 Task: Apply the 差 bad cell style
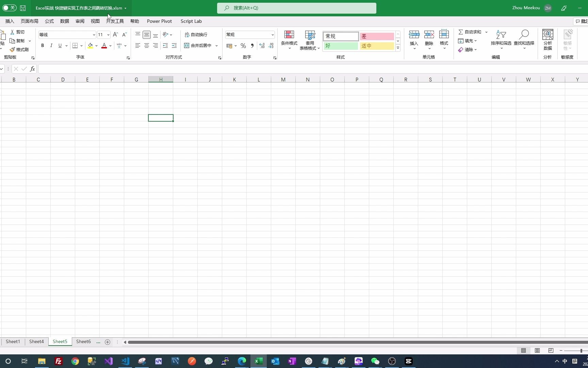pyautogui.click(x=377, y=36)
